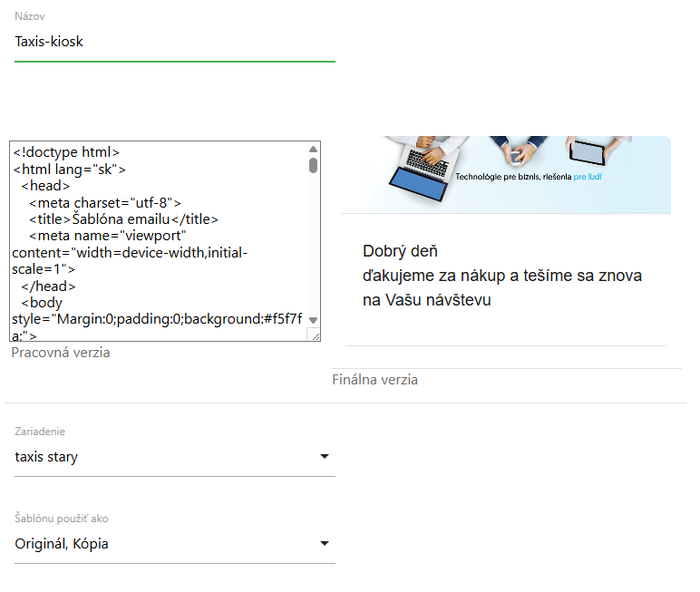Expand the Zariadenie dropdown arrow

click(325, 457)
